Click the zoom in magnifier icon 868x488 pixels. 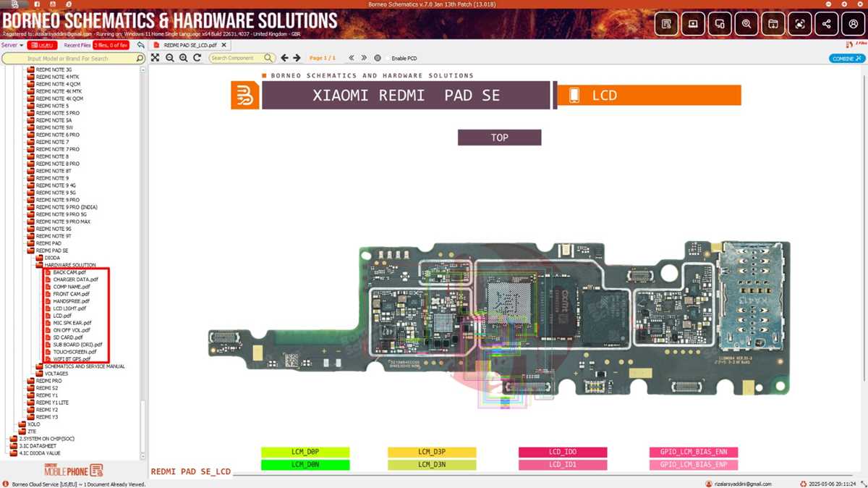pyautogui.click(x=183, y=58)
